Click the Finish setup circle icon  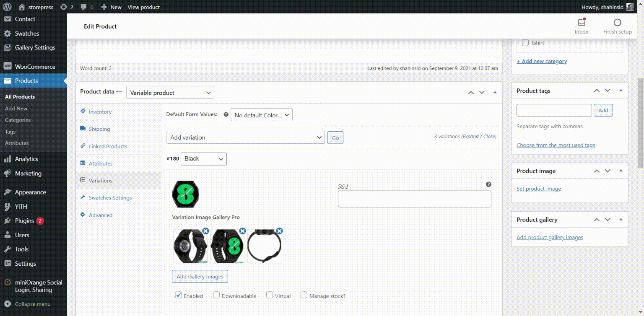pyautogui.click(x=617, y=23)
